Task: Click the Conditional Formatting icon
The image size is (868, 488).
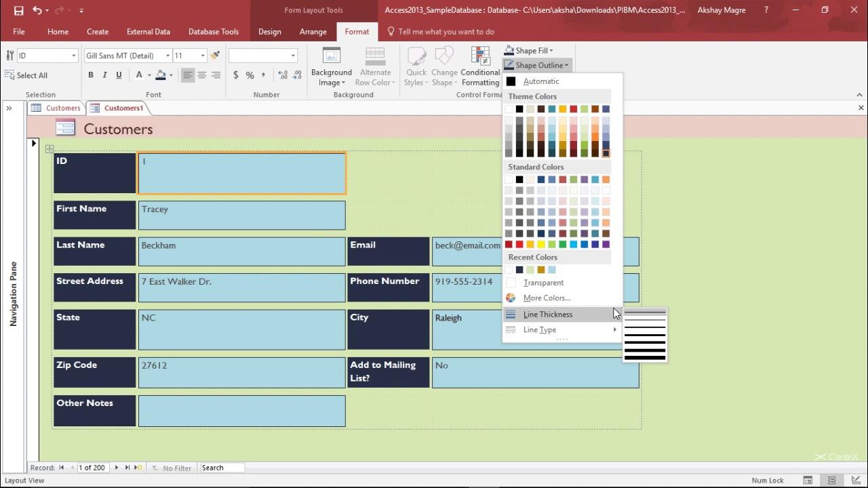Action: click(480, 56)
